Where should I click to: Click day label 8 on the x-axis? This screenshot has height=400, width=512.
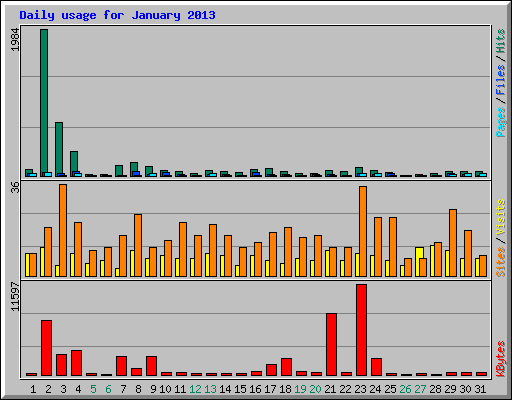pos(138,389)
